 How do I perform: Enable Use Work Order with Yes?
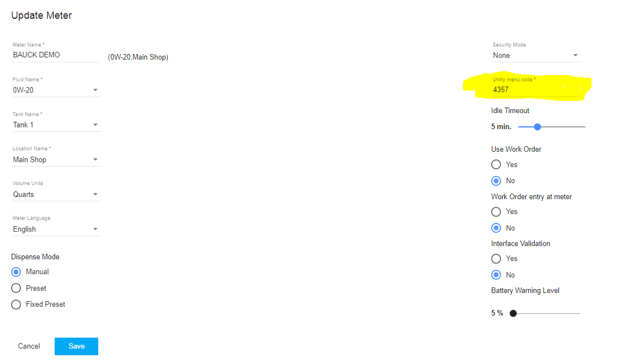pyautogui.click(x=496, y=164)
